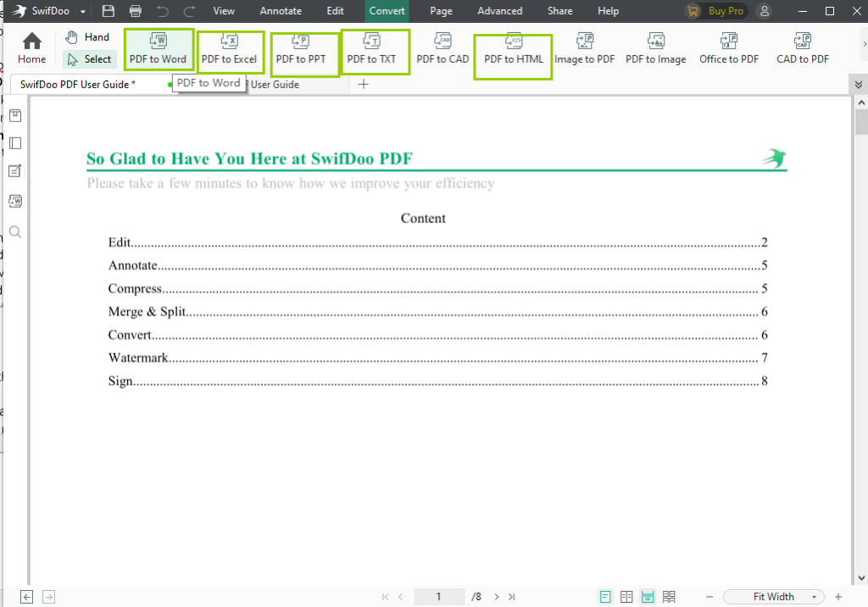Open the SwifDoo application menu dropdown
Image resolution: width=868 pixels, height=607 pixels.
coord(83,11)
